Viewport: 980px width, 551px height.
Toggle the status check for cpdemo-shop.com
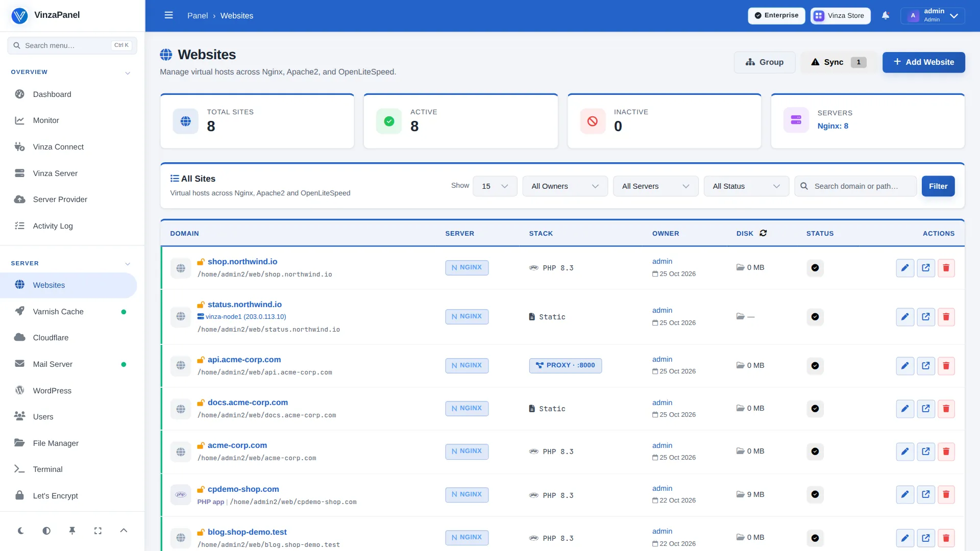click(815, 494)
